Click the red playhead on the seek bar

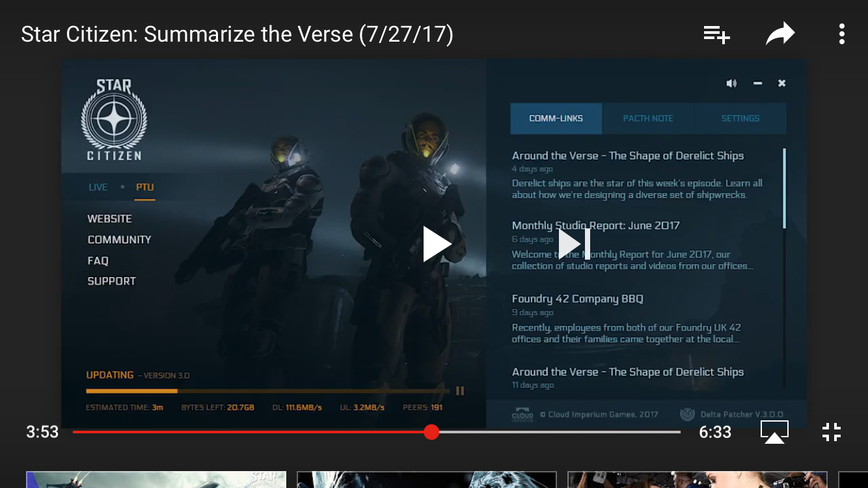click(431, 432)
